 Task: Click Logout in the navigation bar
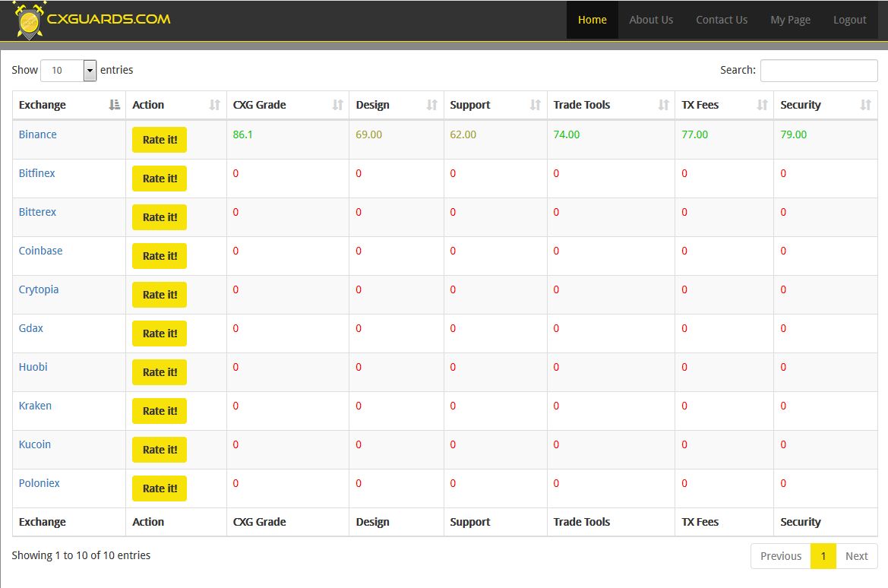coord(849,20)
